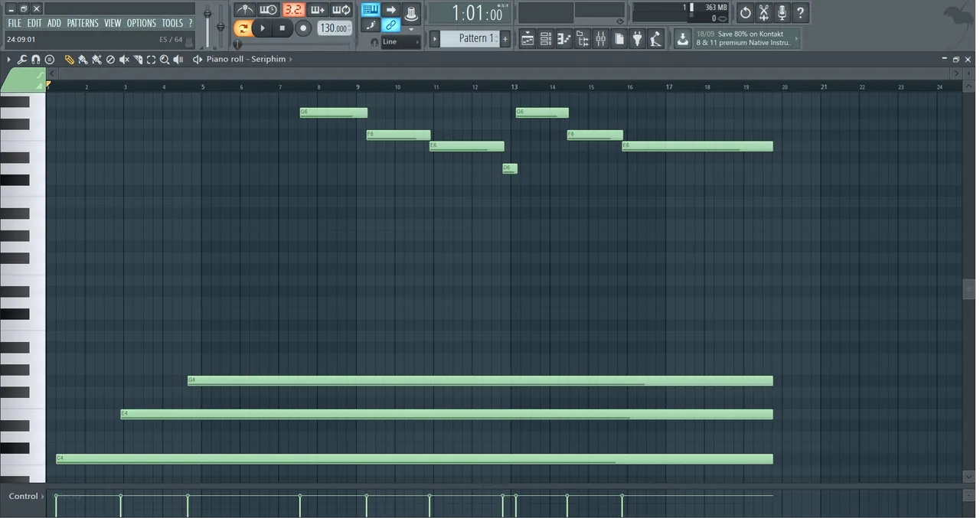Image resolution: width=980 pixels, height=518 pixels.
Task: Open the Line snap dropdown
Action: coord(401,41)
